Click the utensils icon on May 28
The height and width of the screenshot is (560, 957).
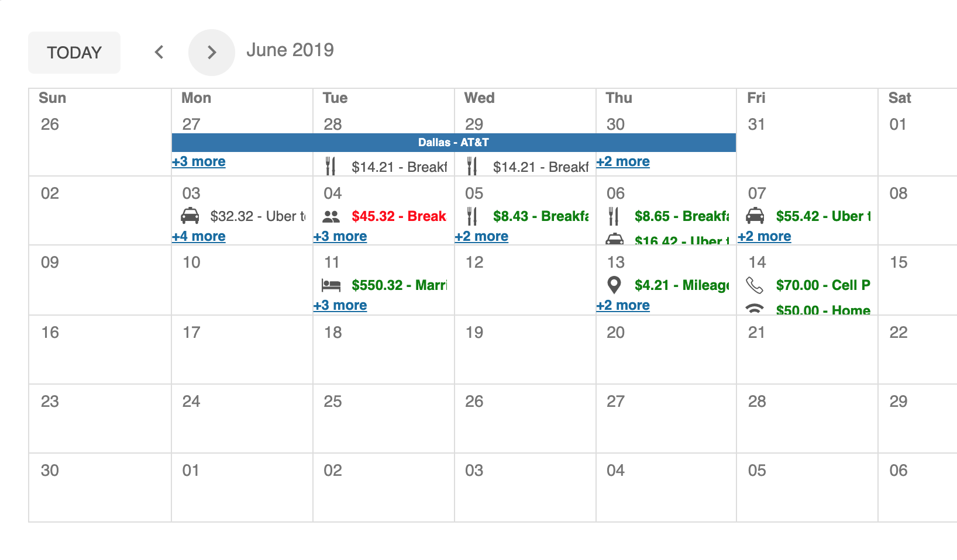click(331, 167)
